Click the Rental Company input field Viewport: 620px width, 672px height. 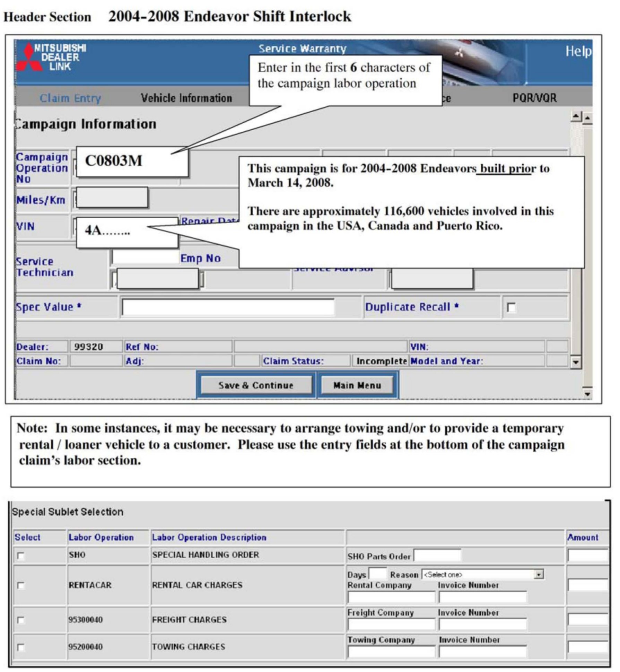391,597
